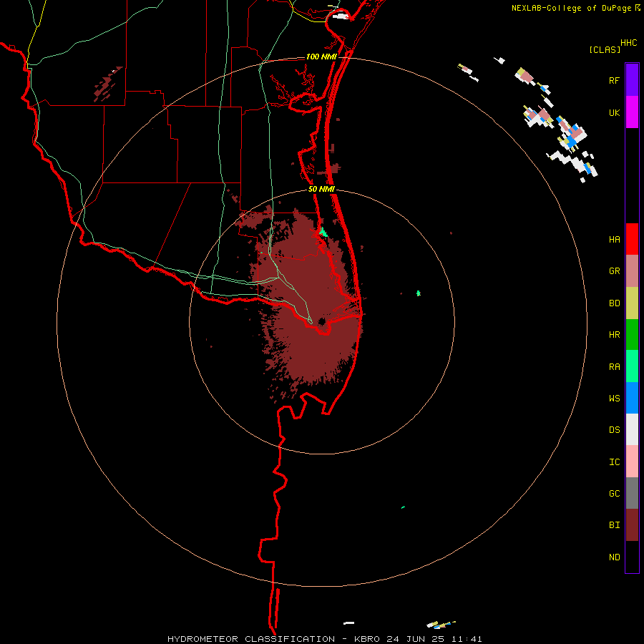Click the [CLAS] legend header
This screenshot has width=644, height=644.
tap(605, 49)
